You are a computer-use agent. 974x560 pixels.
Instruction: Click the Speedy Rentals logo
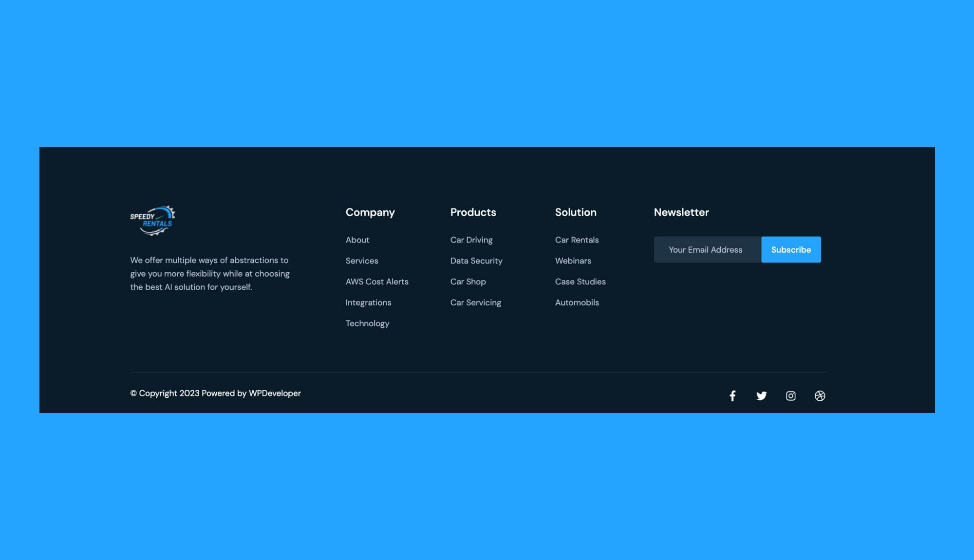(152, 220)
